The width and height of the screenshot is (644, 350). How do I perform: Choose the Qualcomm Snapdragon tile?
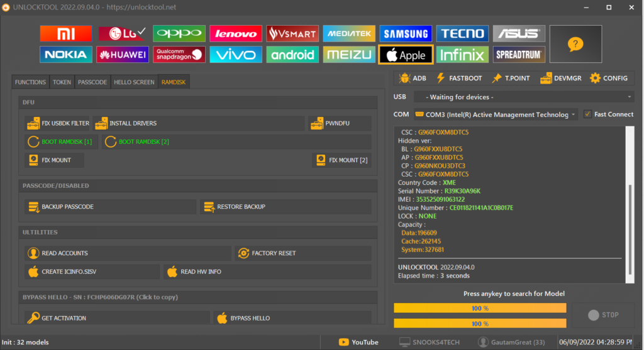coord(179,55)
